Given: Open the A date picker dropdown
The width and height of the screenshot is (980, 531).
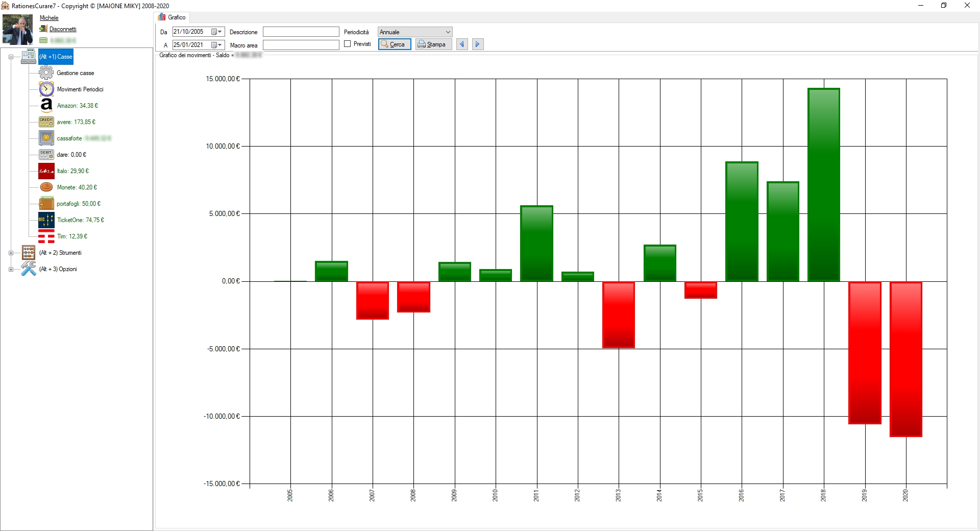Looking at the screenshot, I should 219,44.
